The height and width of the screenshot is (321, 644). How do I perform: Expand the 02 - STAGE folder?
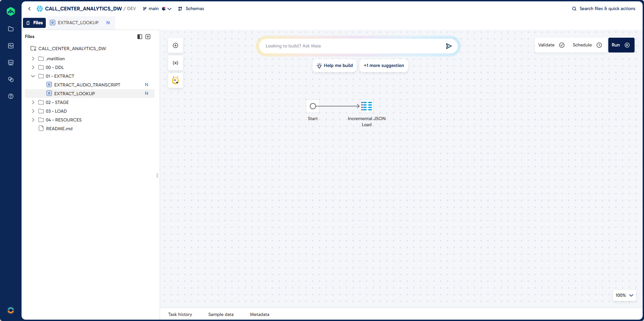(x=33, y=102)
